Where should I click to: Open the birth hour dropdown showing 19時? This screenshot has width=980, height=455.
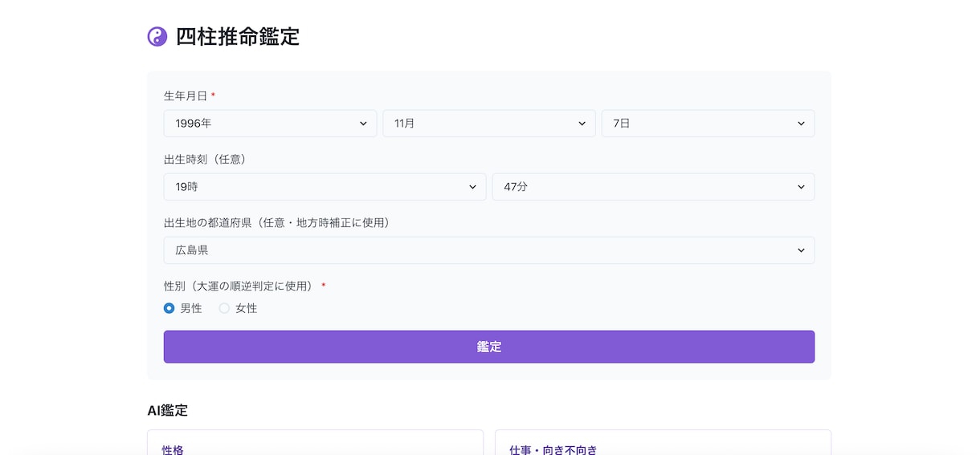click(325, 187)
